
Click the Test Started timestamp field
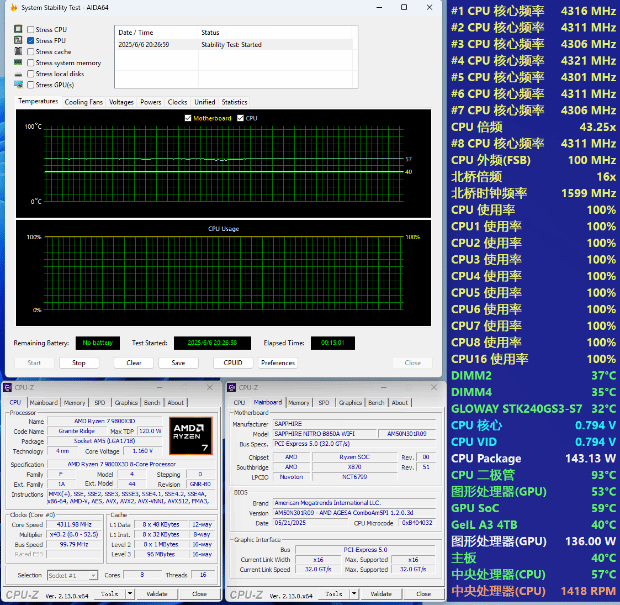pos(212,343)
